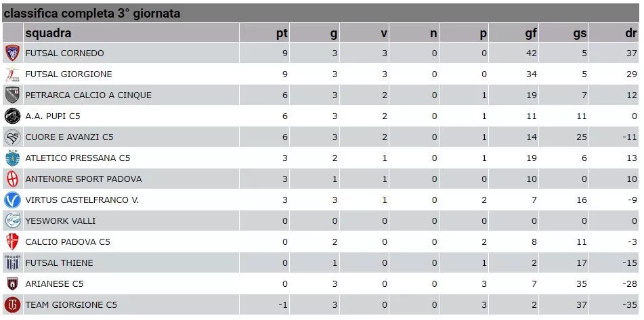Click the Yeswork Valli team logo
Viewport: 644px width, 320px height.
tap(12, 221)
